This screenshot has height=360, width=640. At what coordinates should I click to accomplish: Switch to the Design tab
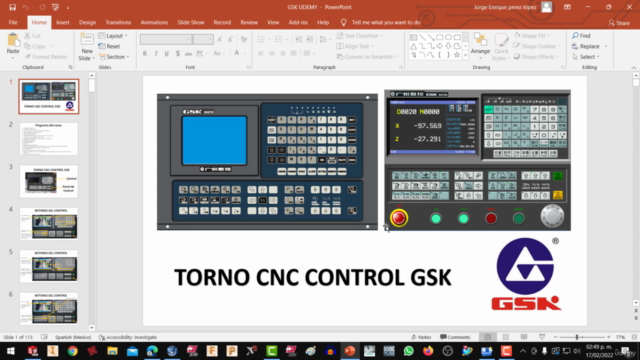pos(87,22)
